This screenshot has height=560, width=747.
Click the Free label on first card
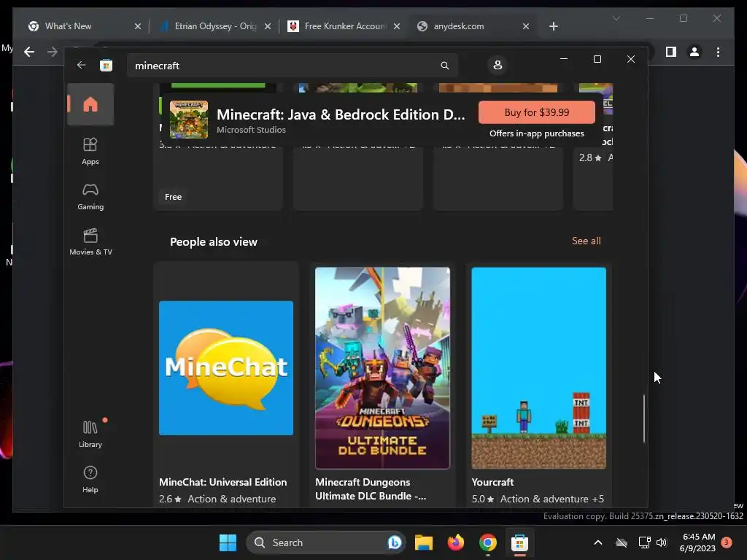pos(173,197)
